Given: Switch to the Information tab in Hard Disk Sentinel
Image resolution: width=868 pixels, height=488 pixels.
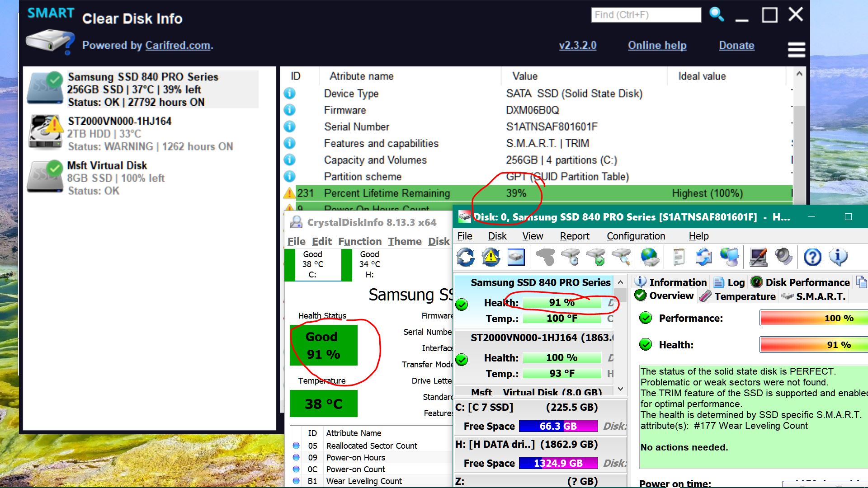Looking at the screenshot, I should click(671, 282).
